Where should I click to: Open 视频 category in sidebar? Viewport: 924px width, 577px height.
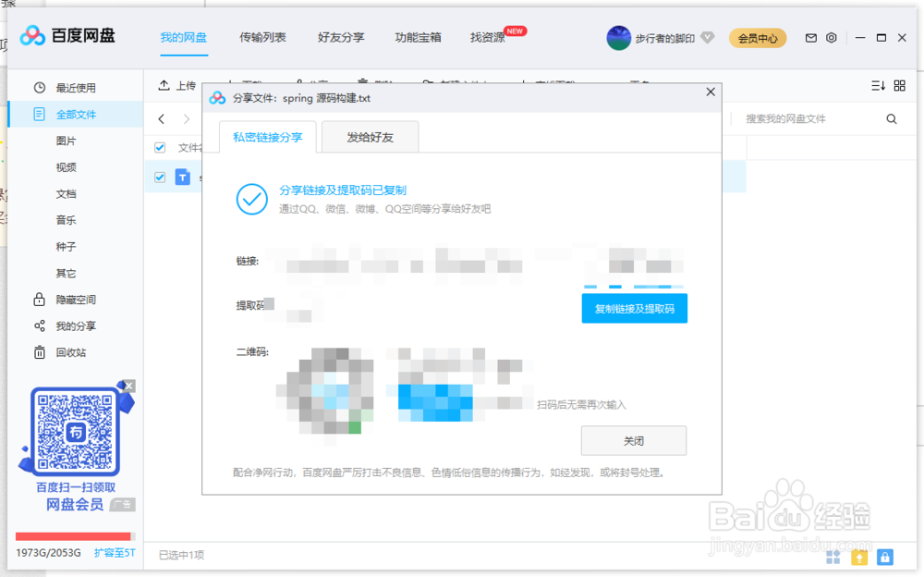coord(66,167)
